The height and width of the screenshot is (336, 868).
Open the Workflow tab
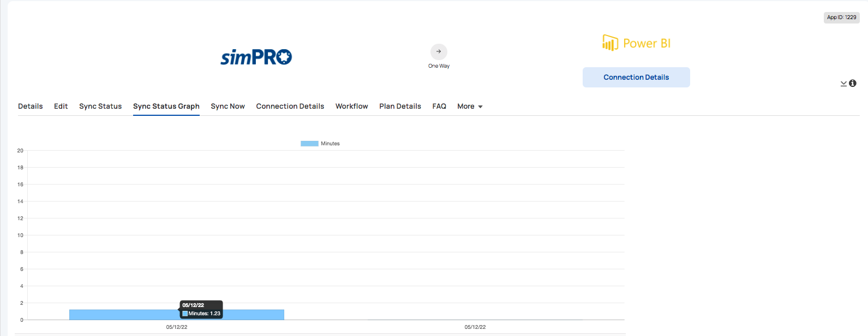tap(352, 106)
